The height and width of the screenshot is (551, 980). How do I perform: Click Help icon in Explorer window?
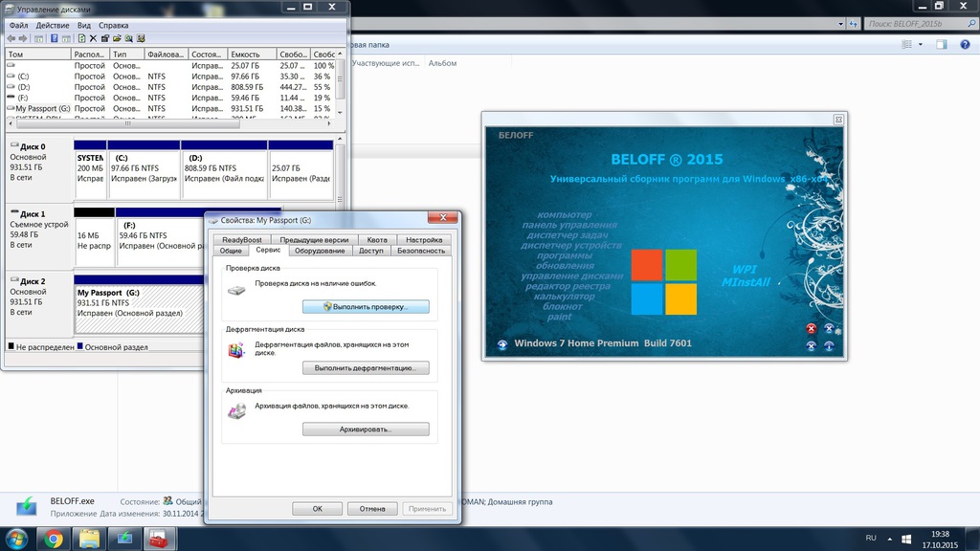click(965, 44)
